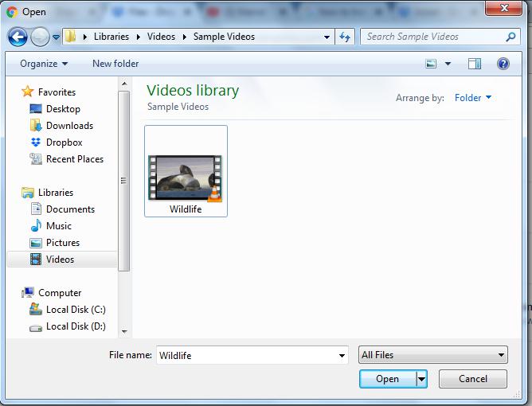
Task: Select Videos in the address breadcrumb
Action: [161, 37]
